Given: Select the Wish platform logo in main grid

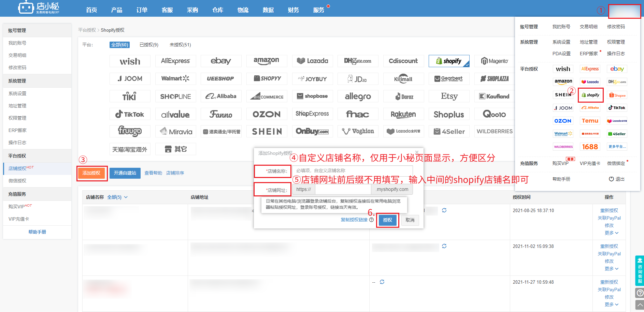Looking at the screenshot, I should [x=130, y=61].
